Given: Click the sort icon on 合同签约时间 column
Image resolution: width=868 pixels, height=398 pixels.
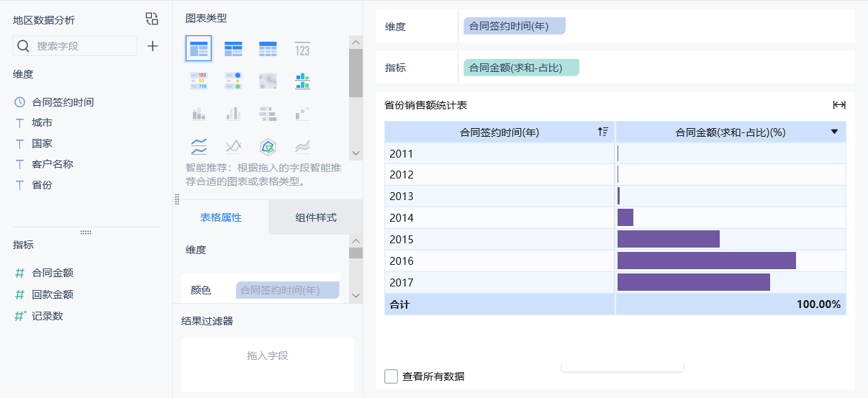Looking at the screenshot, I should pyautogui.click(x=602, y=132).
